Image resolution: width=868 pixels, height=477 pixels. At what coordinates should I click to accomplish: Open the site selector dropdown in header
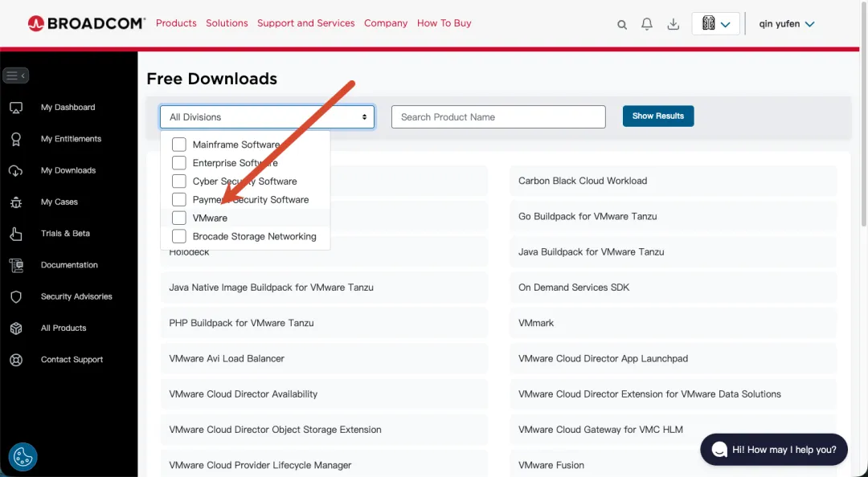(x=716, y=24)
